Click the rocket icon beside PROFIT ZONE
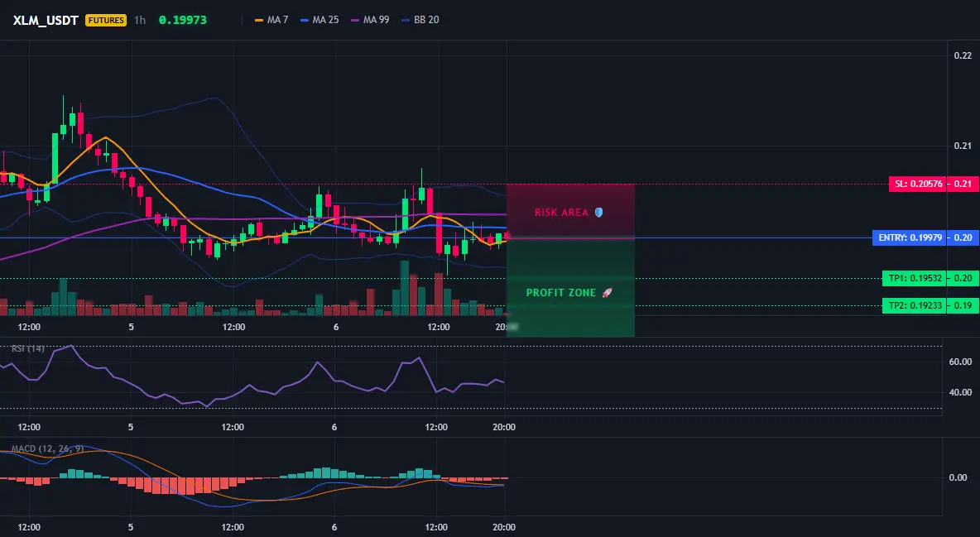The height and width of the screenshot is (537, 980). 607,293
